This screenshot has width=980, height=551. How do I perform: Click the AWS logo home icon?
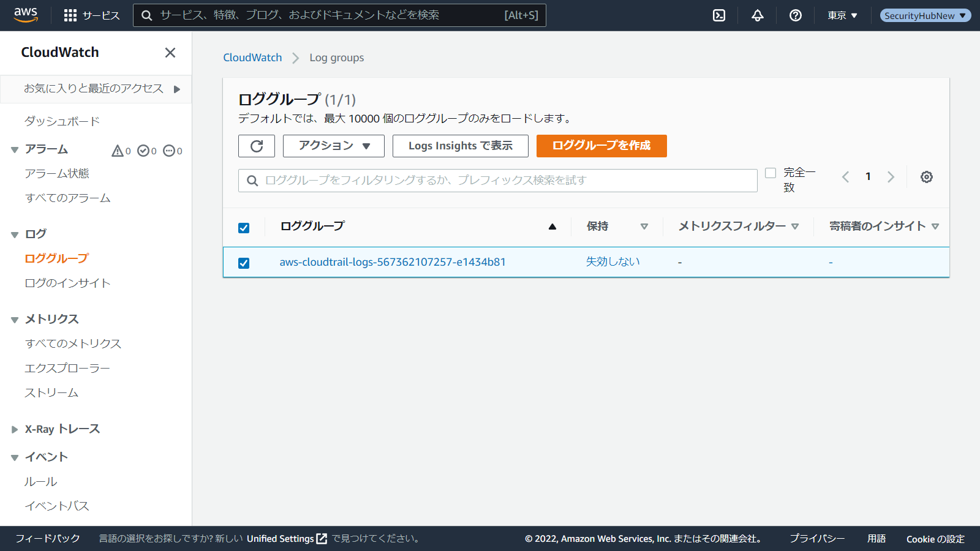click(x=26, y=15)
